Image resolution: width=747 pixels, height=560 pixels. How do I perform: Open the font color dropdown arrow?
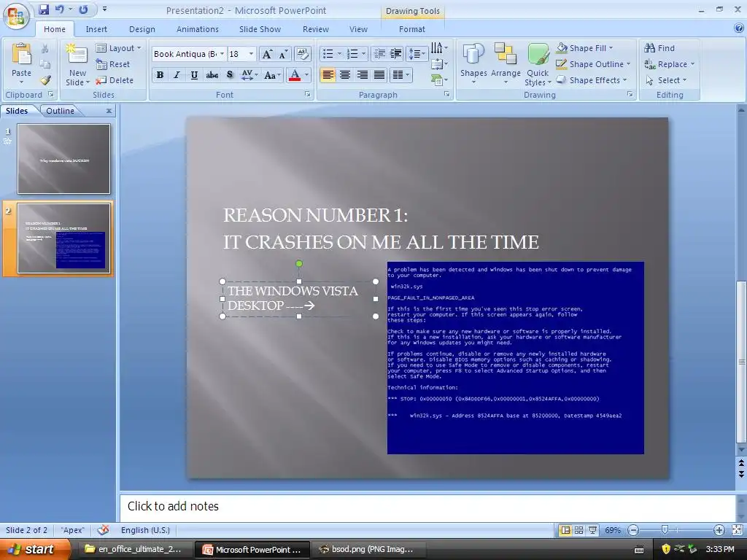point(307,75)
